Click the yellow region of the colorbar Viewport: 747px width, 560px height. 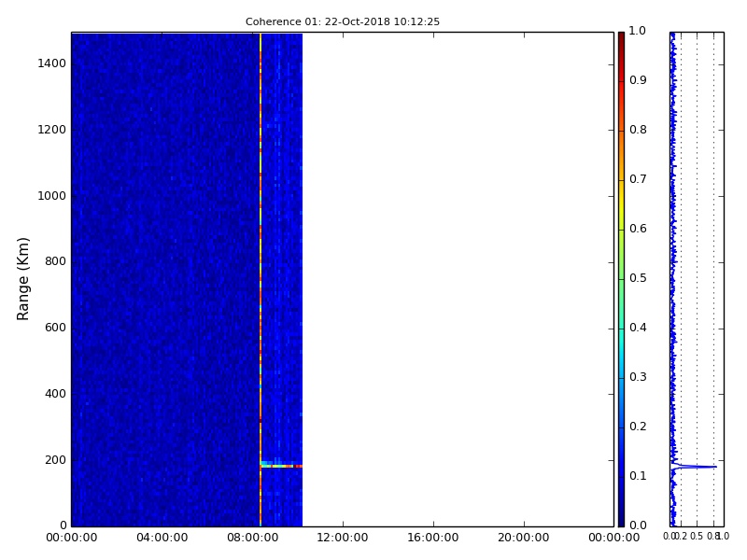(621, 209)
